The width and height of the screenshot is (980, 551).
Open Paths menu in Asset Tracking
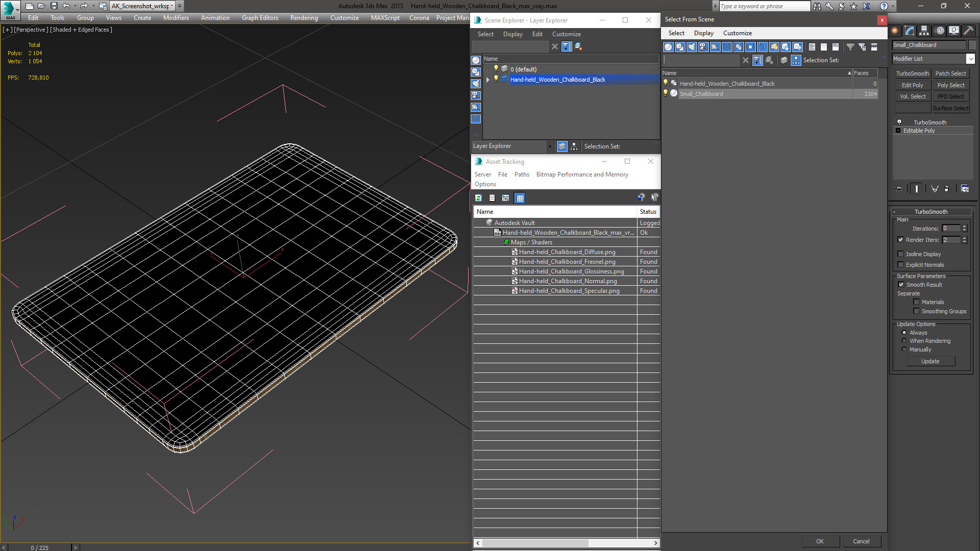click(x=521, y=174)
